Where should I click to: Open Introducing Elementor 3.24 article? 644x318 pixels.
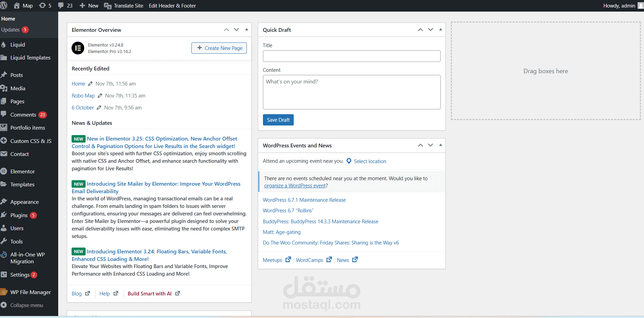point(149,255)
